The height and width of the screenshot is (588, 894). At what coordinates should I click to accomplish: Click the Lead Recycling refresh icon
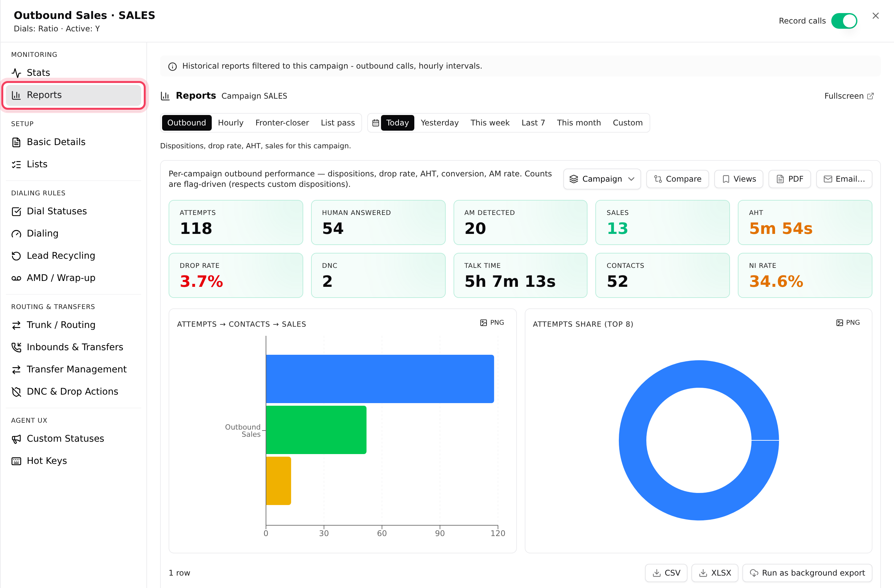pyautogui.click(x=16, y=256)
